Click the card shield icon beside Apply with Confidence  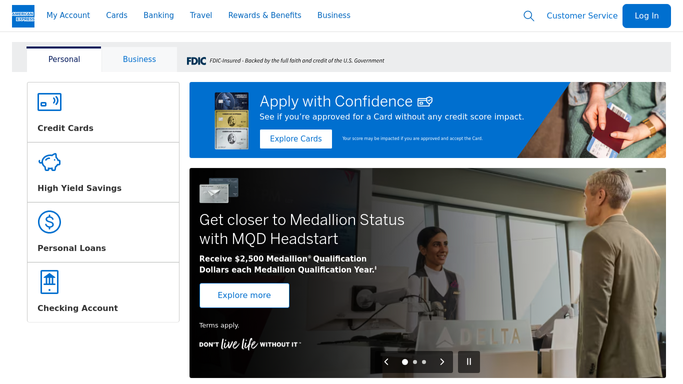tap(425, 102)
